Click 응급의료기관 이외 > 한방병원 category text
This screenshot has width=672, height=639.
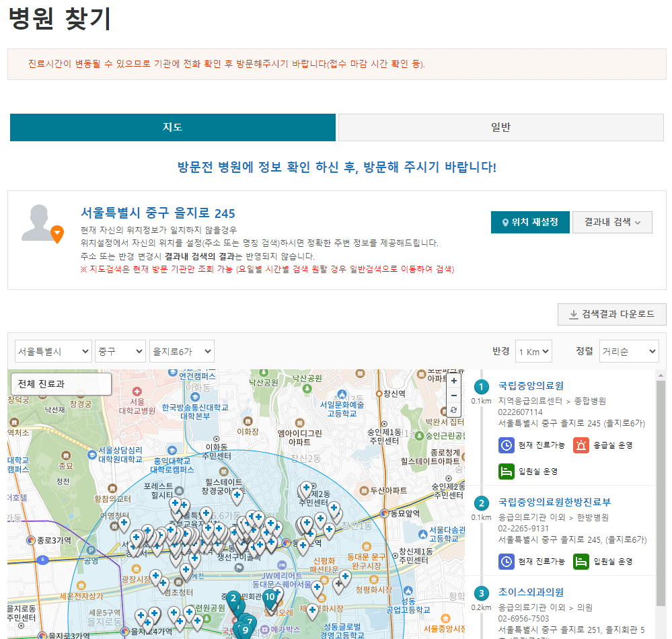pyautogui.click(x=554, y=517)
